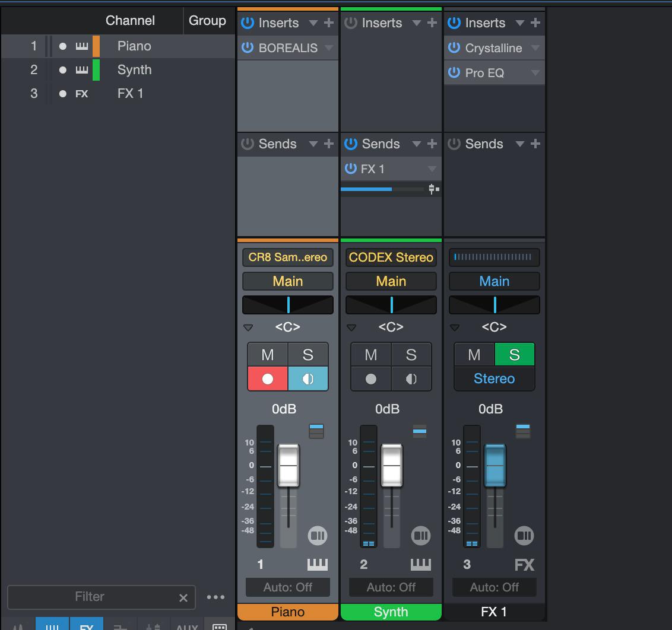The width and height of the screenshot is (672, 630).
Task: Open Piano input selector CR8 Sam..ereo
Action: (287, 257)
